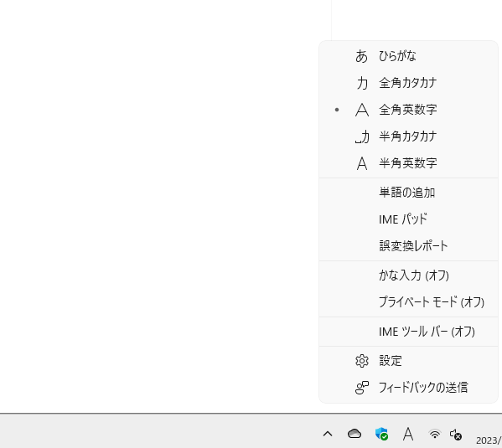
Task: Open the taskbar clock showing 2023
Action: point(489,440)
